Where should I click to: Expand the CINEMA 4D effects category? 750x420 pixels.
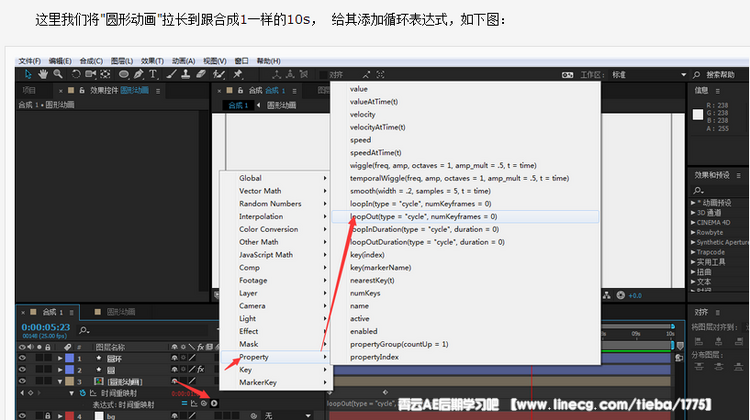point(693,222)
